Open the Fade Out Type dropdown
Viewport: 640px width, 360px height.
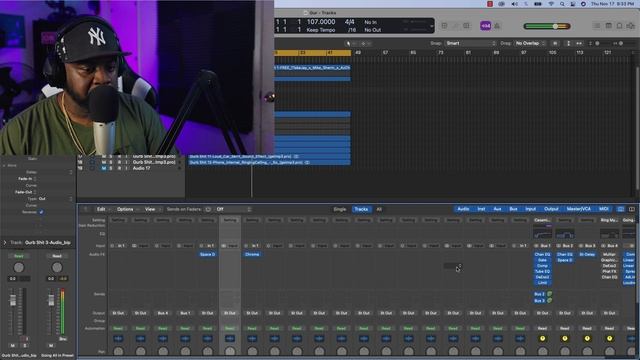click(56, 199)
